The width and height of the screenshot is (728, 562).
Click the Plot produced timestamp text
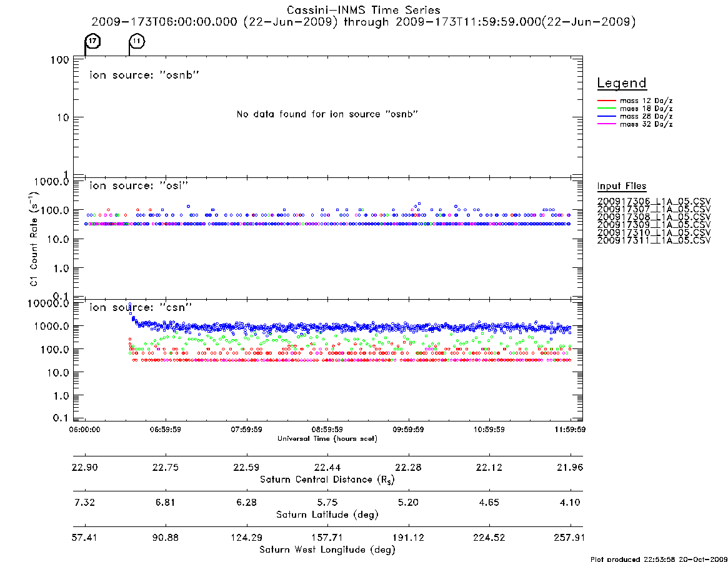(659, 559)
